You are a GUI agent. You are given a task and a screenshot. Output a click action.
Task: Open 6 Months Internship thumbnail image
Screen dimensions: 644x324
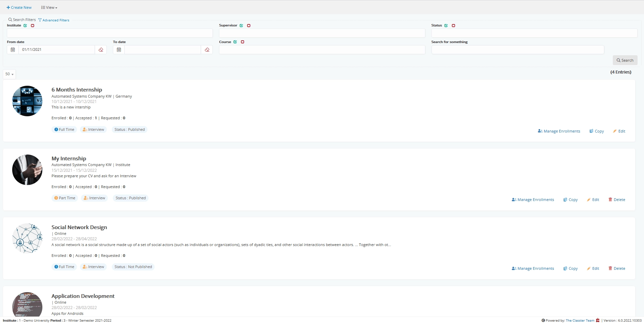[27, 101]
